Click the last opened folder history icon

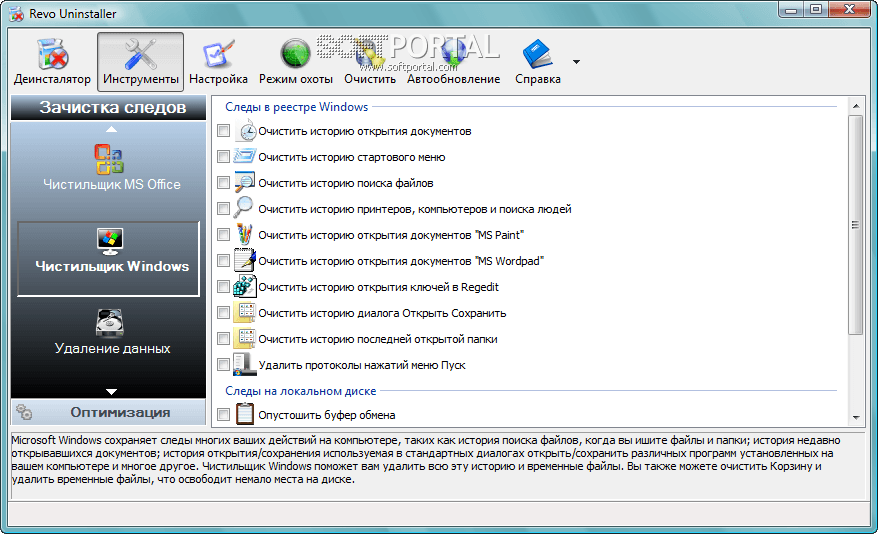[245, 338]
